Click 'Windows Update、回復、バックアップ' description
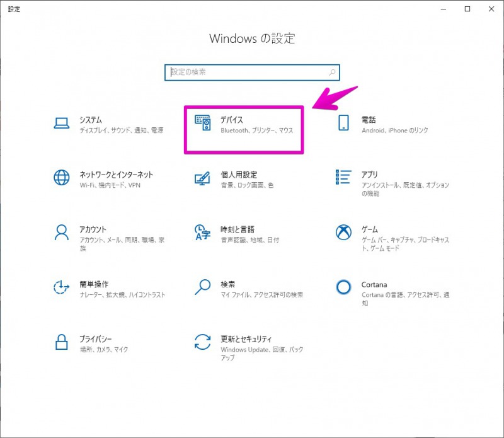This screenshot has height=438, width=504. pyautogui.click(x=261, y=354)
